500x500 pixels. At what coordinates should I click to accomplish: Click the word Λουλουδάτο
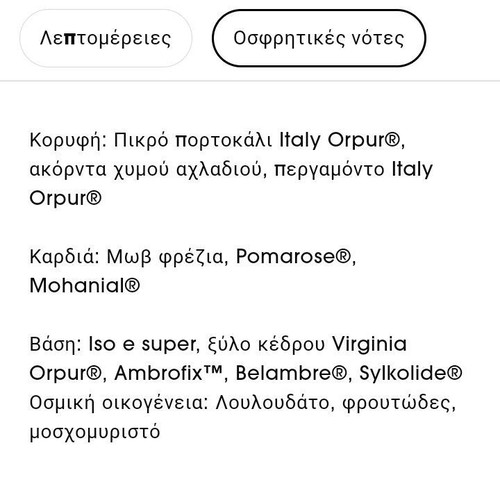[272, 403]
